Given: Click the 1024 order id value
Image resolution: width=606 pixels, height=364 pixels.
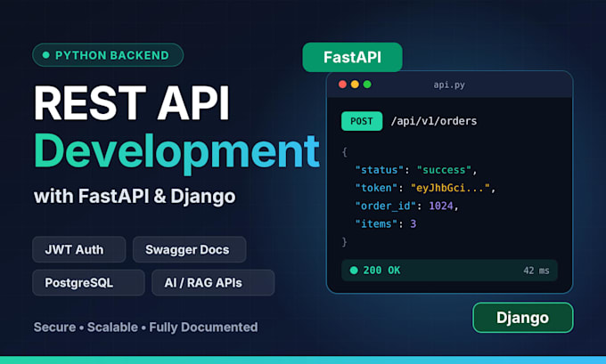Looking at the screenshot, I should tap(441, 206).
